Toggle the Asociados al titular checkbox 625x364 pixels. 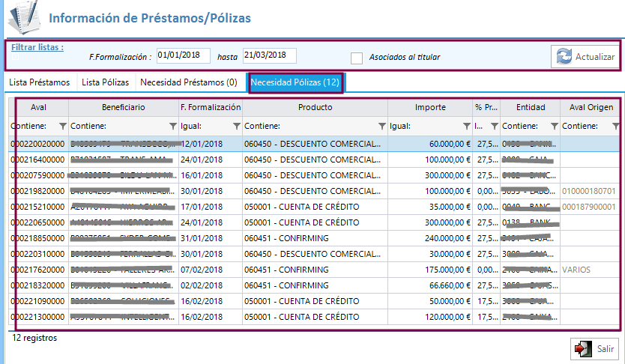click(357, 58)
